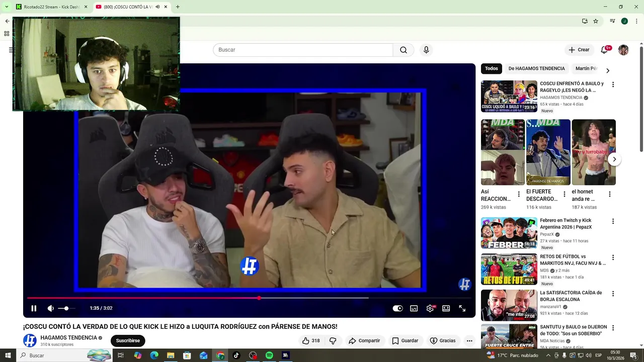This screenshot has height=362, width=644.
Task: Open Febrero en Twitch y Kick thumbnail
Action: 509,233
